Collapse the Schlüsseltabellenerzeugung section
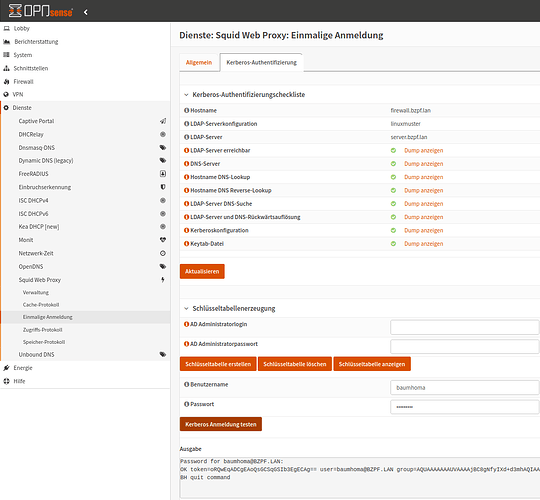Screen dimensions: 540x500 point(186,309)
